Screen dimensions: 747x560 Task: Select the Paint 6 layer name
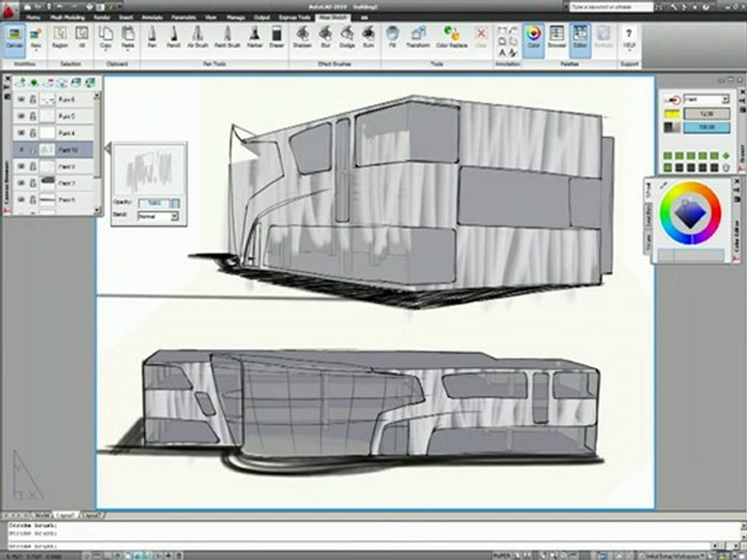coord(66,100)
